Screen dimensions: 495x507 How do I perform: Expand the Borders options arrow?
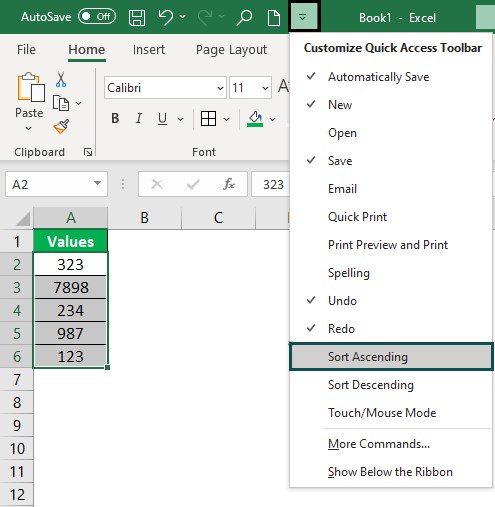coord(226,119)
